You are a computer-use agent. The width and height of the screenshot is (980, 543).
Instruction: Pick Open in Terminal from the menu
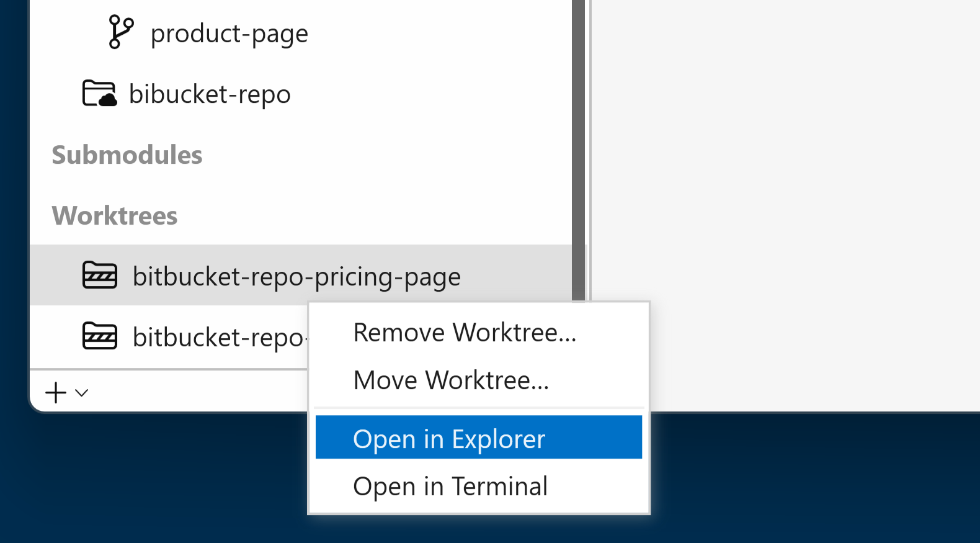[450, 486]
